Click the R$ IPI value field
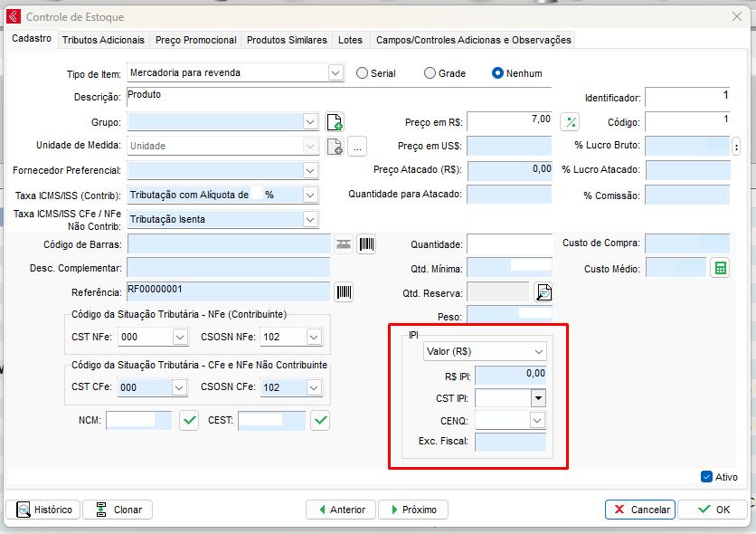This screenshot has width=756, height=534. [x=511, y=376]
